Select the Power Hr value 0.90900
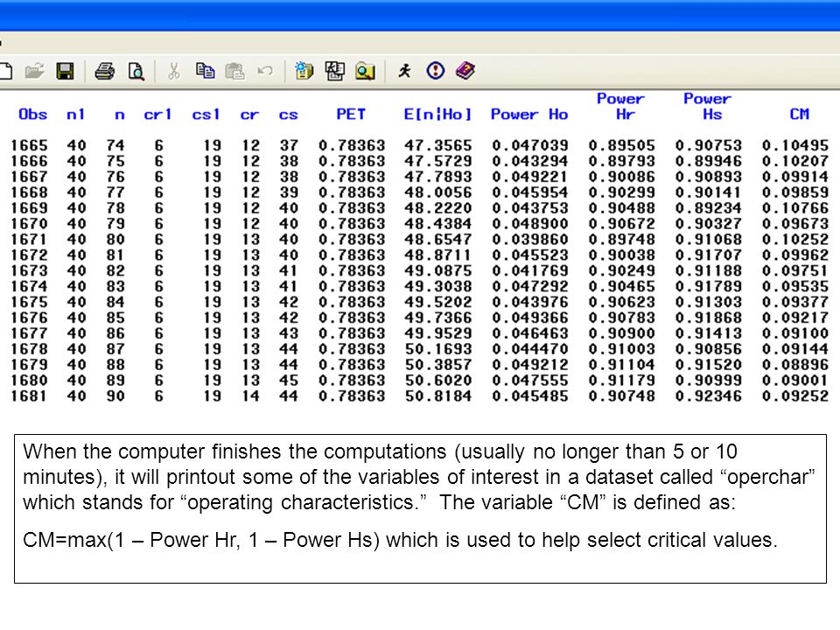This screenshot has width=840, height=630. point(622,333)
